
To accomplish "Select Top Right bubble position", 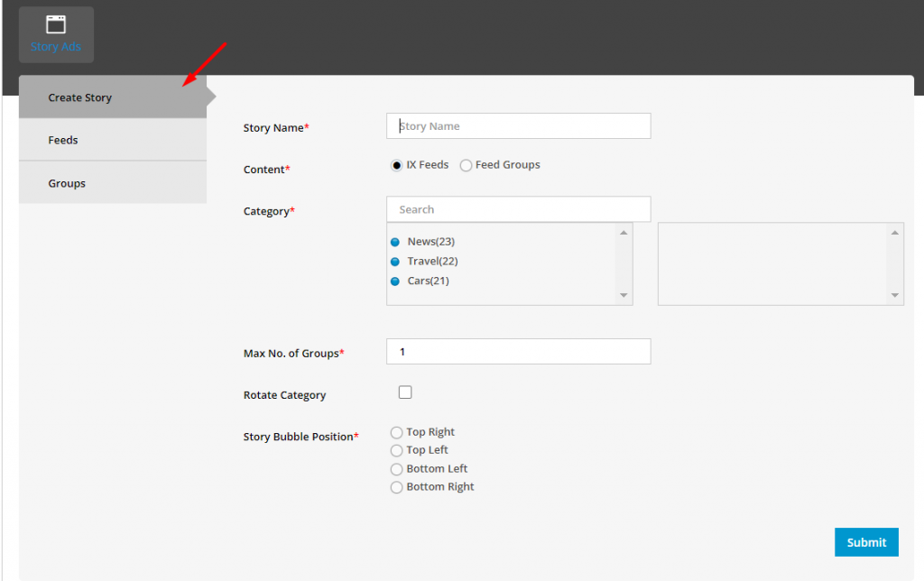I will [397, 432].
